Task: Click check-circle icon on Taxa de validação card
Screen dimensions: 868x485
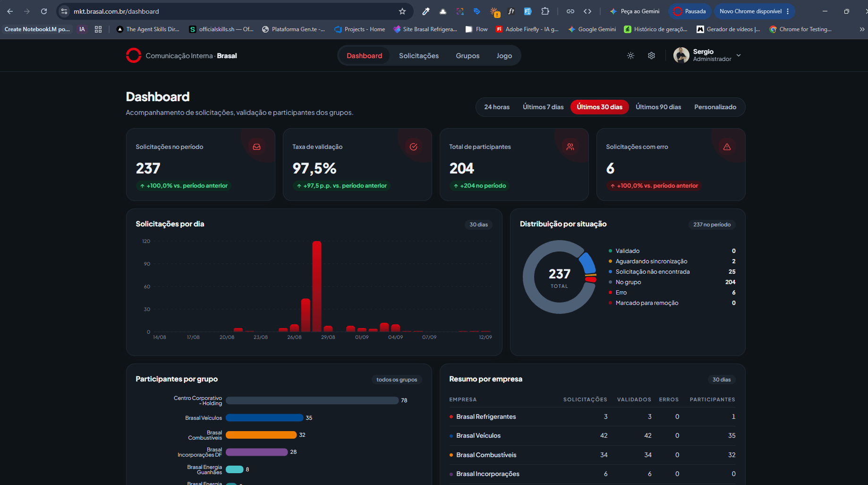Action: pyautogui.click(x=413, y=147)
